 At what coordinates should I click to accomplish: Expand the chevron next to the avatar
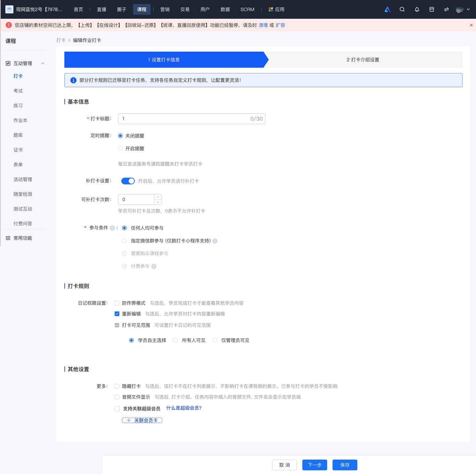click(x=468, y=9)
